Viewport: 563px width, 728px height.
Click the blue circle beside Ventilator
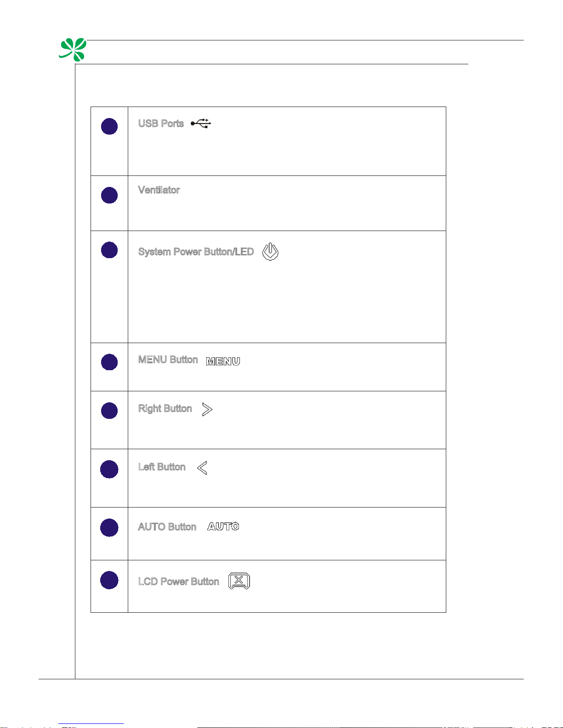click(109, 195)
